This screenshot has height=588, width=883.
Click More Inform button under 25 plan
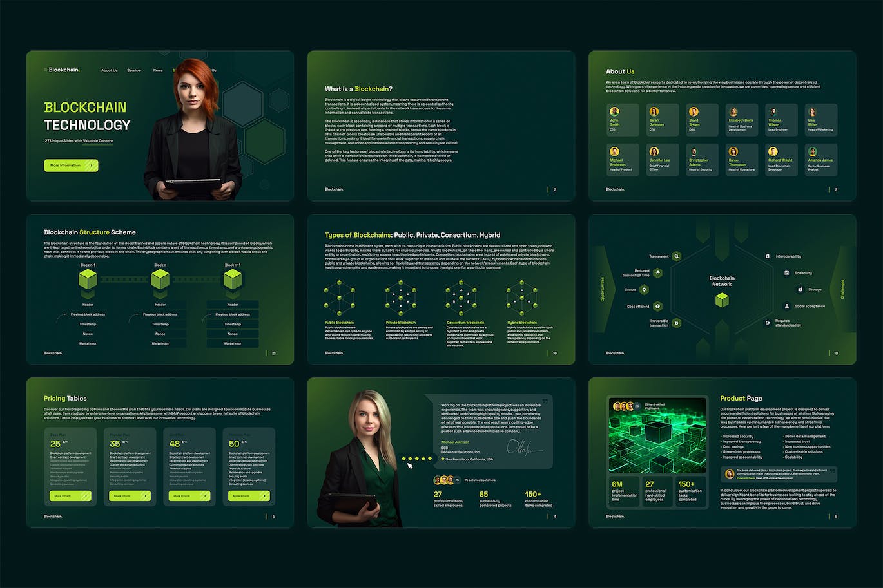tap(70, 496)
